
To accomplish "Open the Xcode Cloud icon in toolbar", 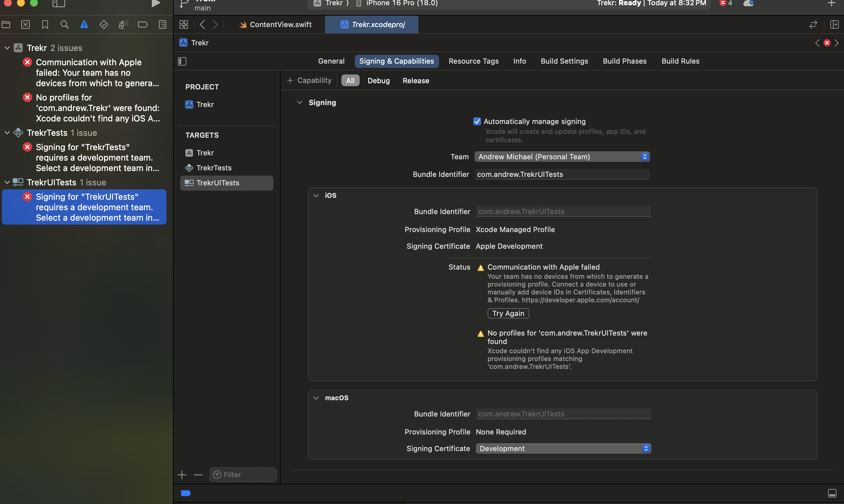I will (748, 3).
